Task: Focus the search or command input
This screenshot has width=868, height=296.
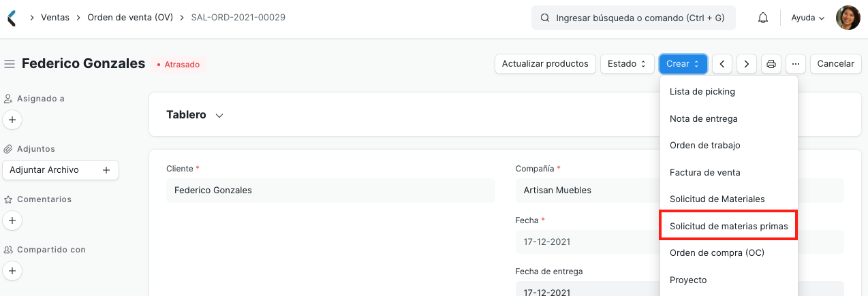Action: [634, 18]
